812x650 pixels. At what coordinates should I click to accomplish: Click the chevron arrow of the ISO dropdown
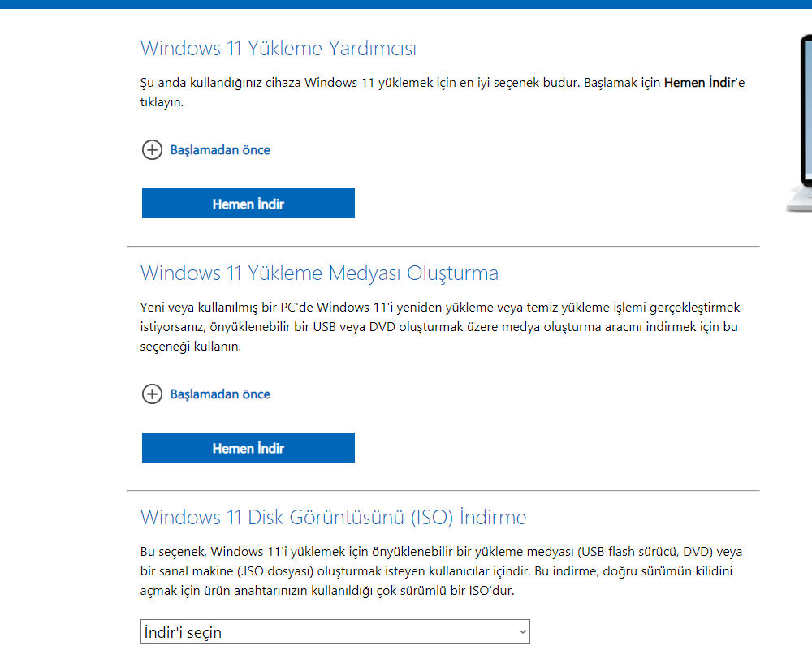coord(522,631)
